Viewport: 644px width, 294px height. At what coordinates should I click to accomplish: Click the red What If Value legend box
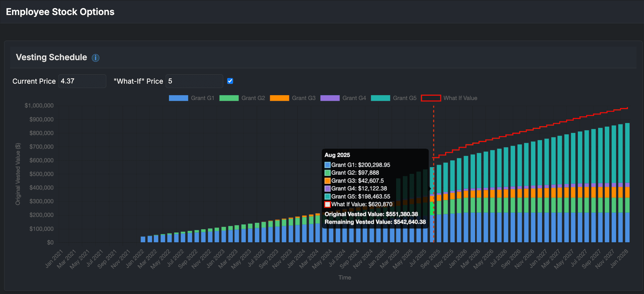[431, 98]
